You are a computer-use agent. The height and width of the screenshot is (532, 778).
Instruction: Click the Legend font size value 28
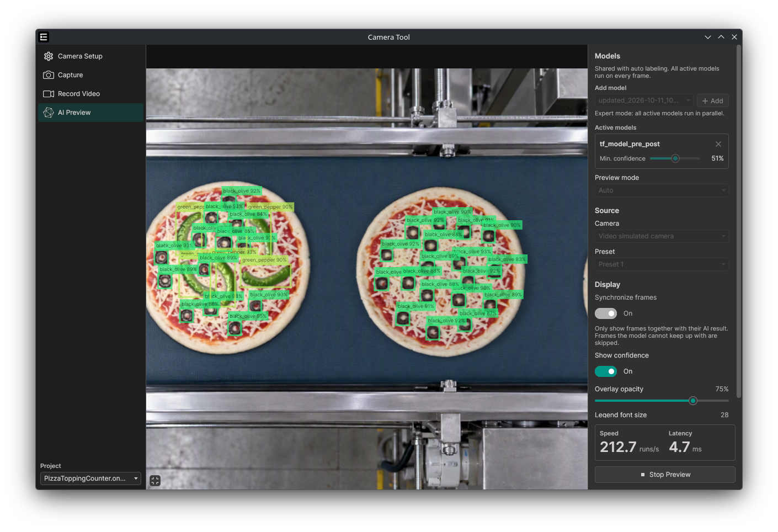pyautogui.click(x=724, y=415)
